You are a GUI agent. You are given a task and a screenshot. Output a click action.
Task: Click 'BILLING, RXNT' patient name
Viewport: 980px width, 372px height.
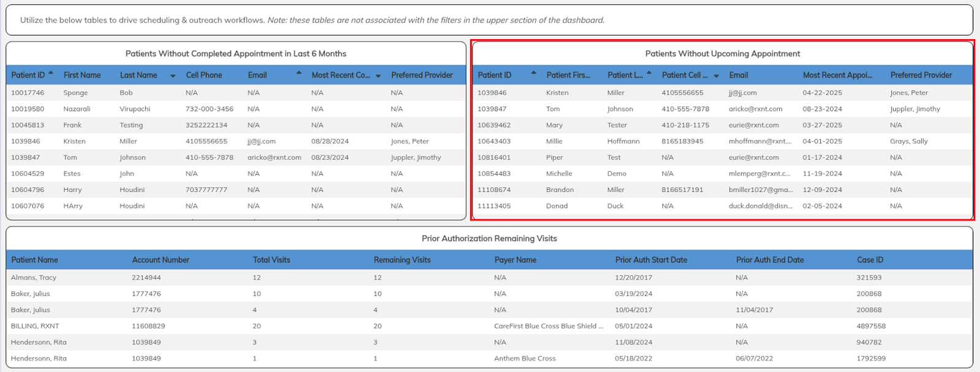click(35, 326)
